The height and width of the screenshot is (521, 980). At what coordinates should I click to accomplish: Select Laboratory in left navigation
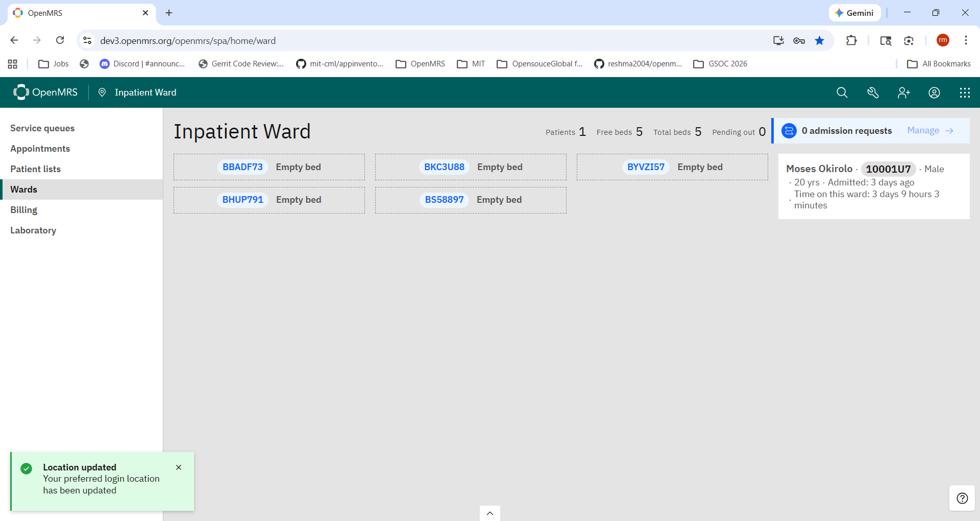(33, 230)
